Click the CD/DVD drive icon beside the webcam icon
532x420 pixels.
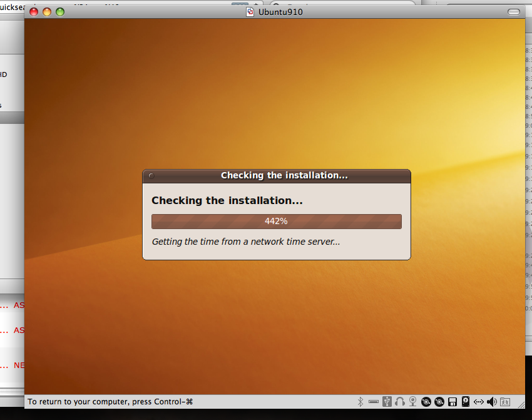(426, 402)
